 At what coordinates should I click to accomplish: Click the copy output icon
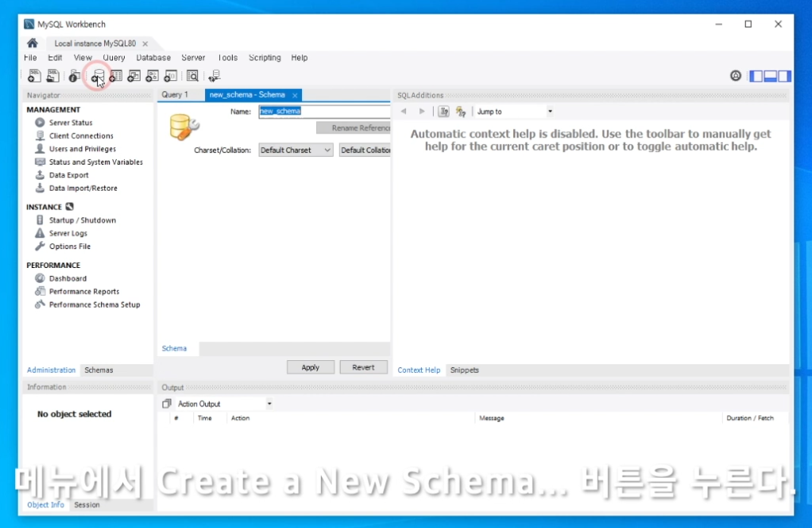[166, 403]
